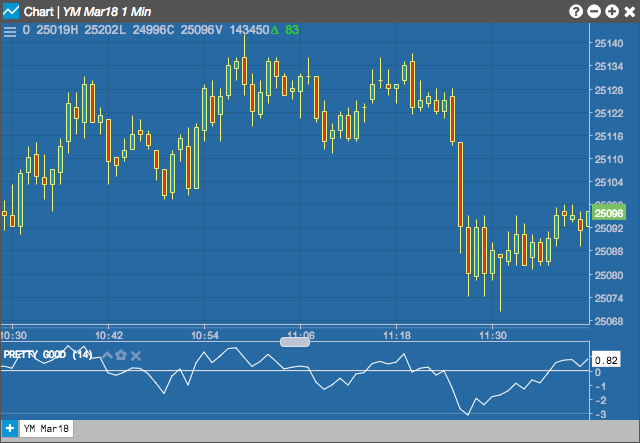Move Pretty Good indicator up with caret
This screenshot has height=443, width=640.
pos(107,355)
